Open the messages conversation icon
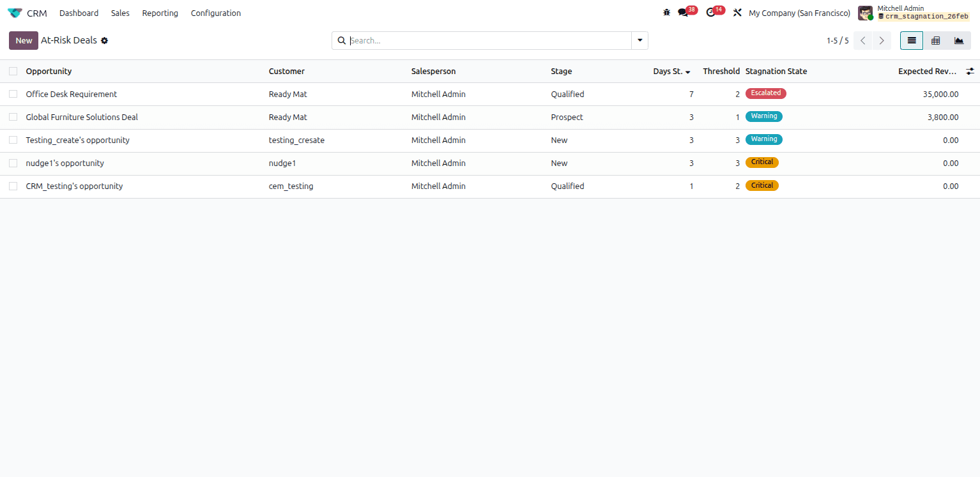This screenshot has height=477, width=980. click(683, 13)
